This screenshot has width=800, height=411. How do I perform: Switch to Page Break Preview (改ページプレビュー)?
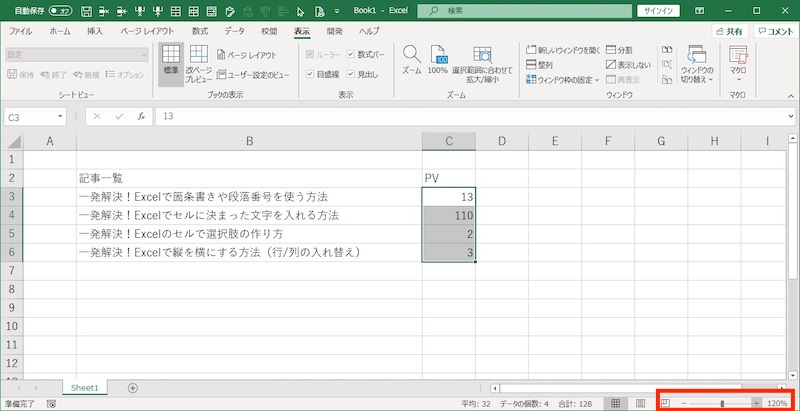click(199, 64)
